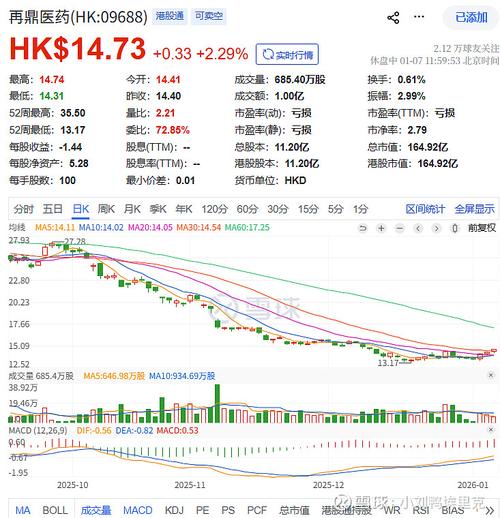Close the MACD indicator panel
Image resolution: width=500 pixels, height=518 pixels.
pyautogui.click(x=491, y=430)
